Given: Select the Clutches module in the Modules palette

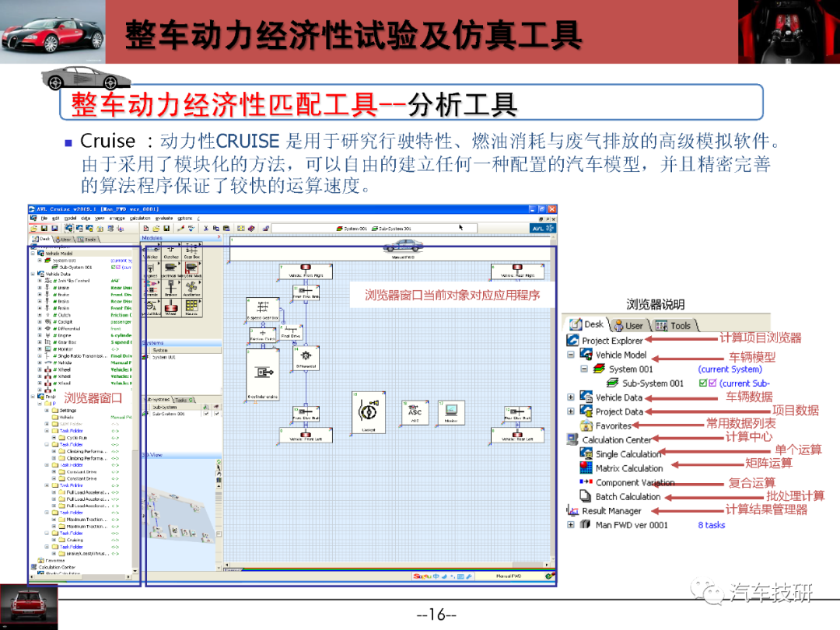Looking at the screenshot, I should pos(171,251).
